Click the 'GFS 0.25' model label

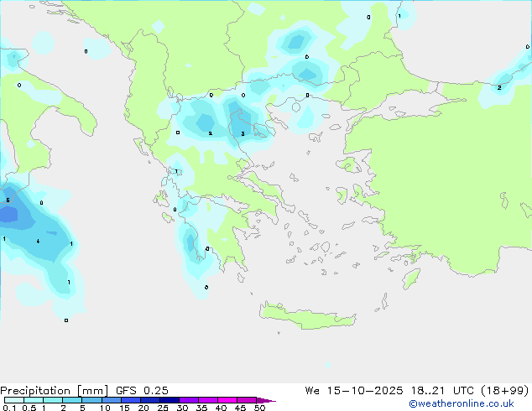(142, 391)
